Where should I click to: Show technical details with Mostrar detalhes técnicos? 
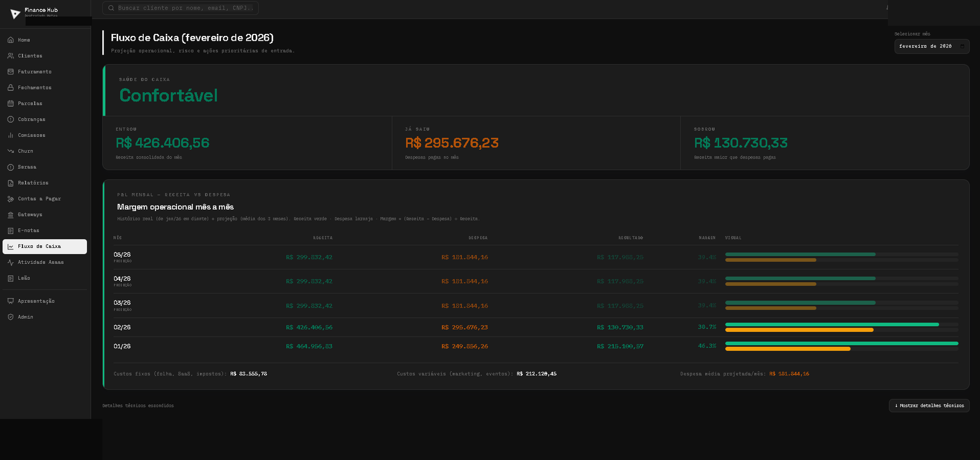tap(929, 405)
